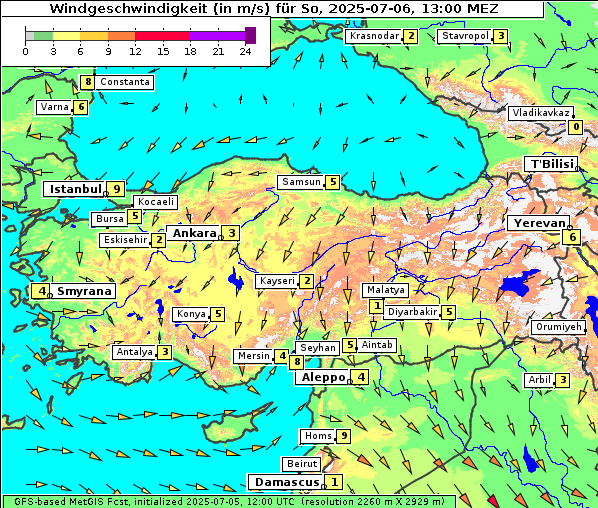Image resolution: width=598 pixels, height=508 pixels.
Task: Click the red 12-18 legend segment
Action: tap(162, 36)
